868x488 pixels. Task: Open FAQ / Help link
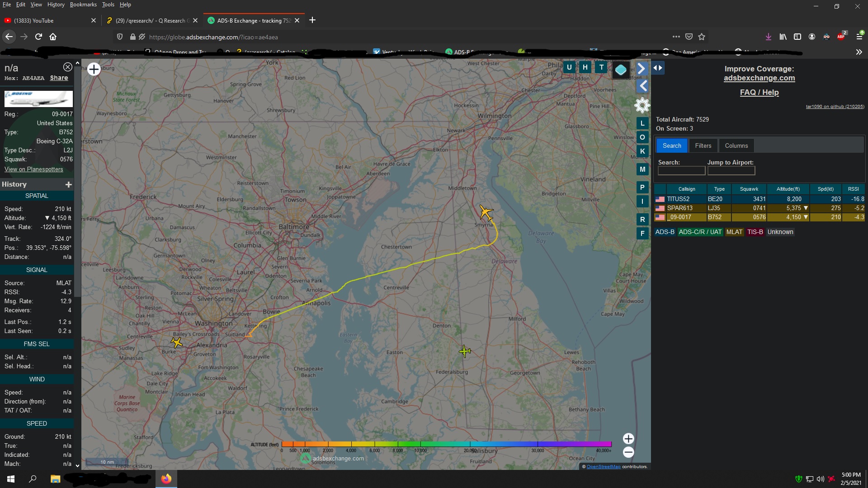click(x=759, y=92)
